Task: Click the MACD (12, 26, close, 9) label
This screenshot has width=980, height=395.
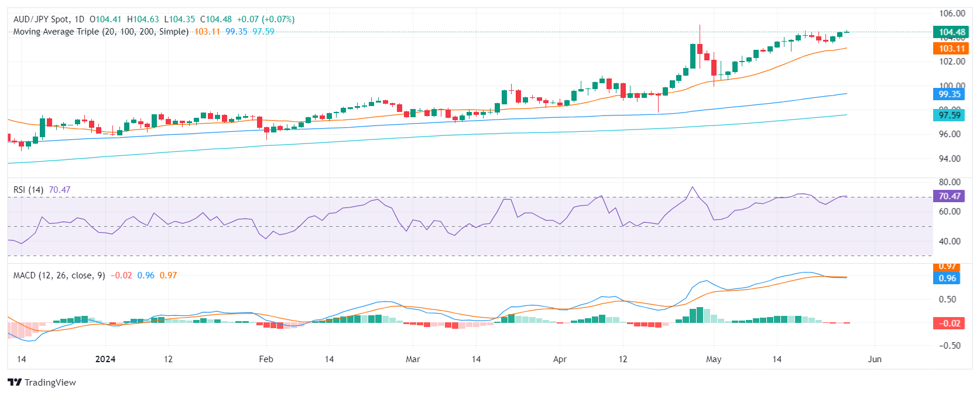Action: click(x=59, y=275)
